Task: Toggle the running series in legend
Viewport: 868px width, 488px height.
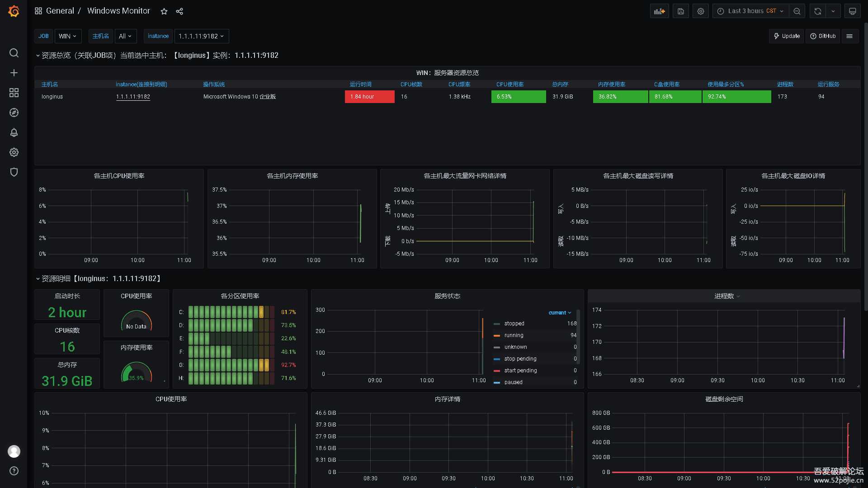Action: (514, 335)
